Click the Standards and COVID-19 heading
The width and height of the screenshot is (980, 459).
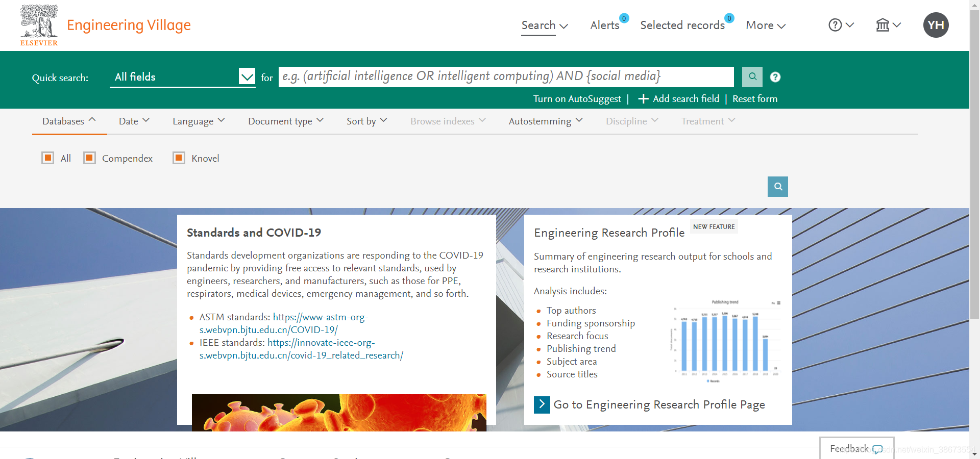(x=254, y=233)
